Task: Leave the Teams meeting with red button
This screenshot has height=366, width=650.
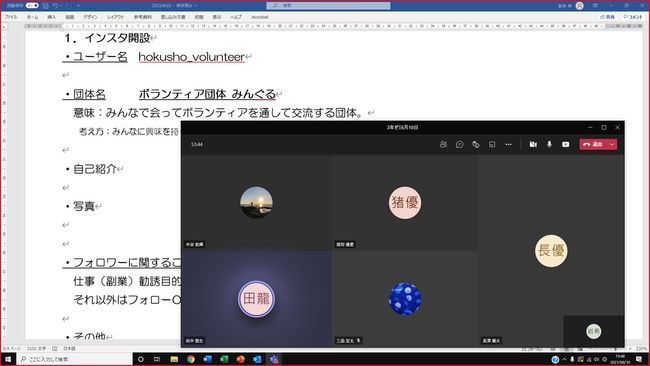Action: pyautogui.click(x=593, y=144)
